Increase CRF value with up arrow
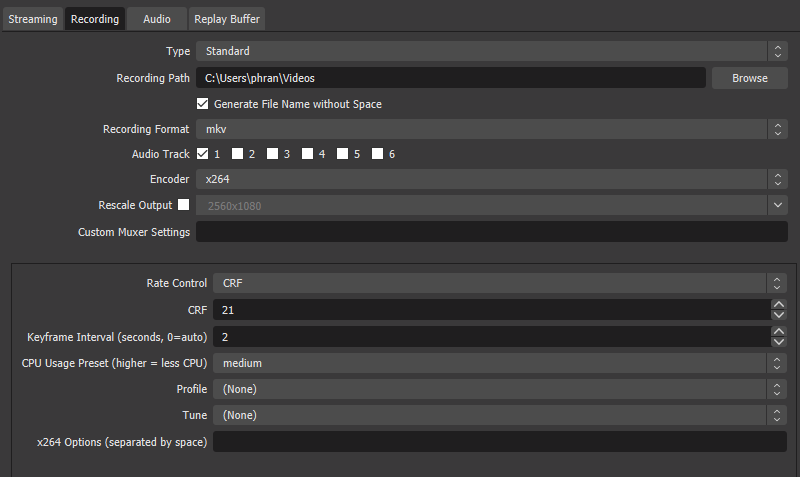800x477 pixels. coord(779,305)
